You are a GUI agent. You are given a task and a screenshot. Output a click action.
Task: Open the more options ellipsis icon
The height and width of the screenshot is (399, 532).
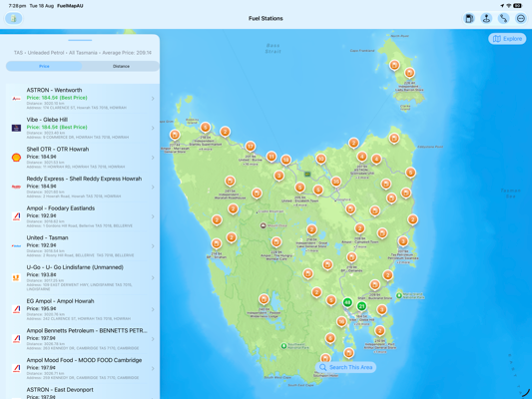tap(520, 18)
